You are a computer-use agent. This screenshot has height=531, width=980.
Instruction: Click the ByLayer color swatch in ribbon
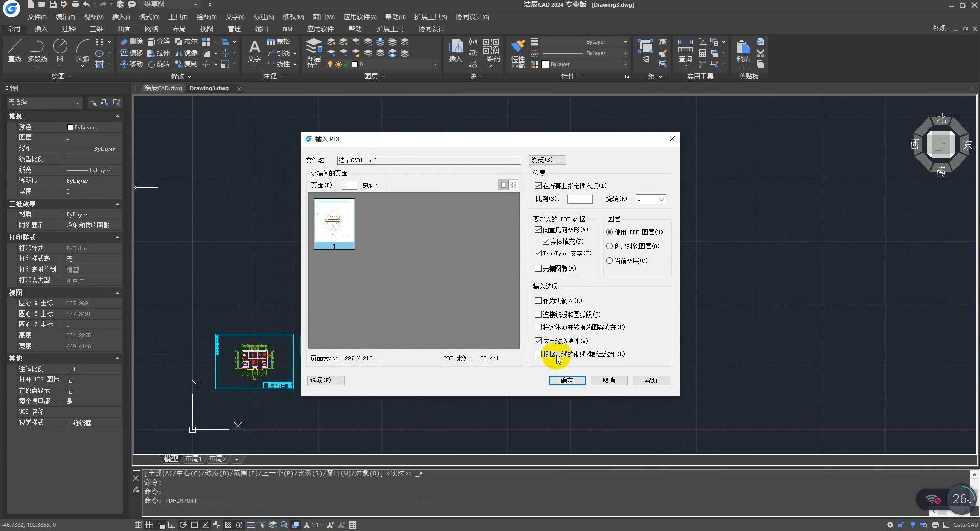pos(545,65)
